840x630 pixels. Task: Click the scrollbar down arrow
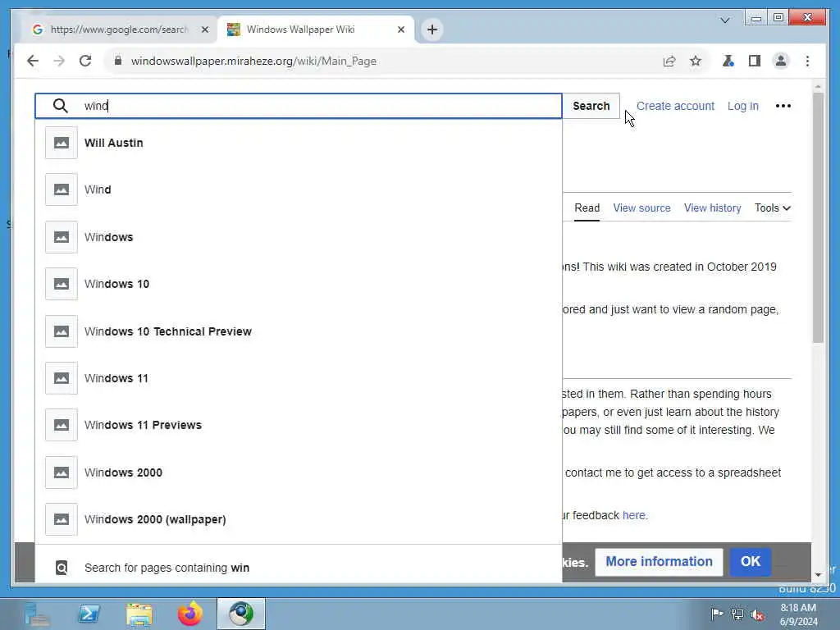pos(818,575)
